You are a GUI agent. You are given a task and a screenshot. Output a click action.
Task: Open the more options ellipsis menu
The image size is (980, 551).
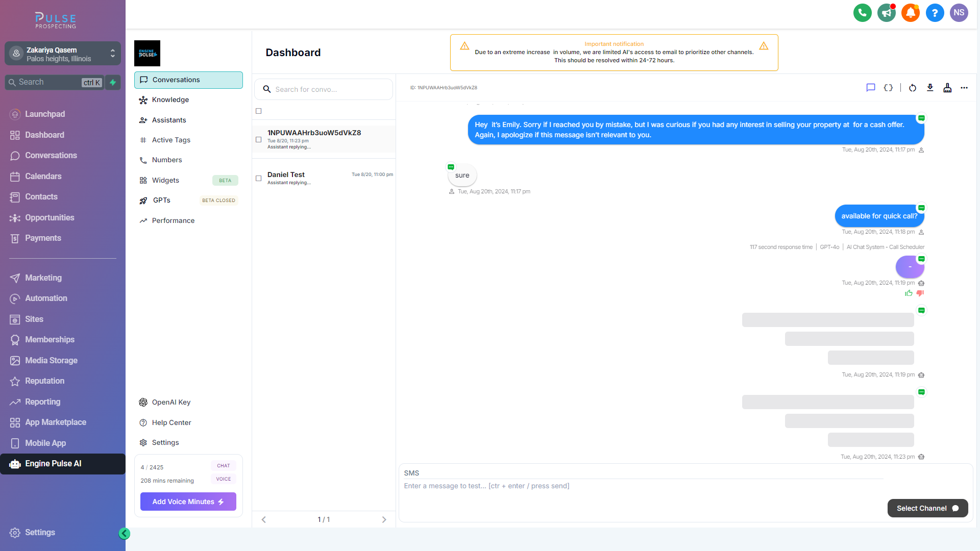[964, 88]
